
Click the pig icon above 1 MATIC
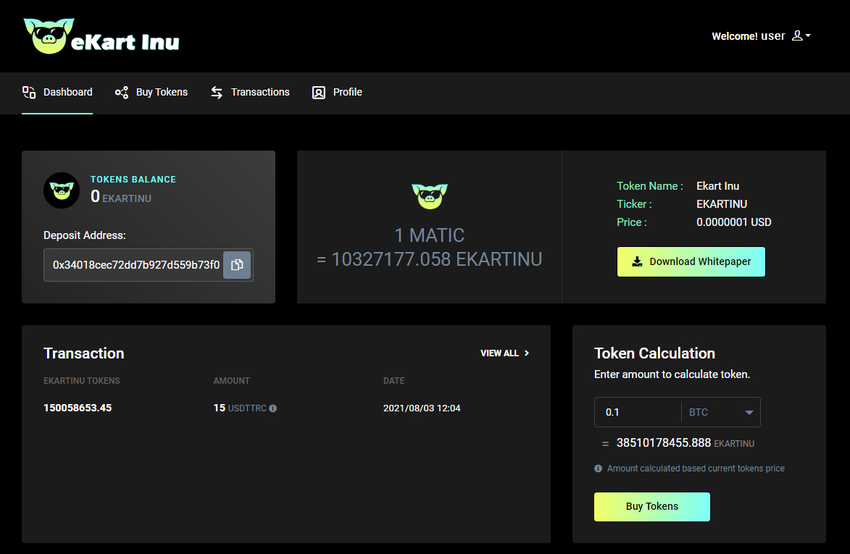pyautogui.click(x=429, y=196)
